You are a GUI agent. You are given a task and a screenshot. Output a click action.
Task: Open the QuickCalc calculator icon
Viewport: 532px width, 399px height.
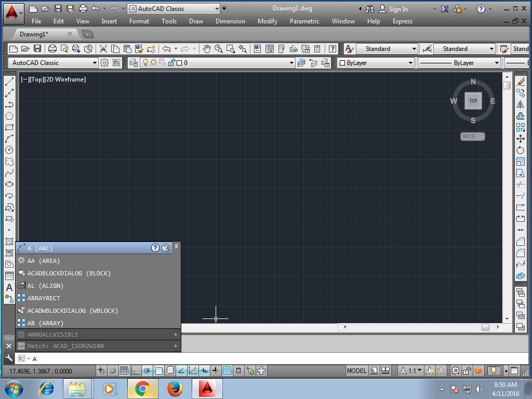317,48
